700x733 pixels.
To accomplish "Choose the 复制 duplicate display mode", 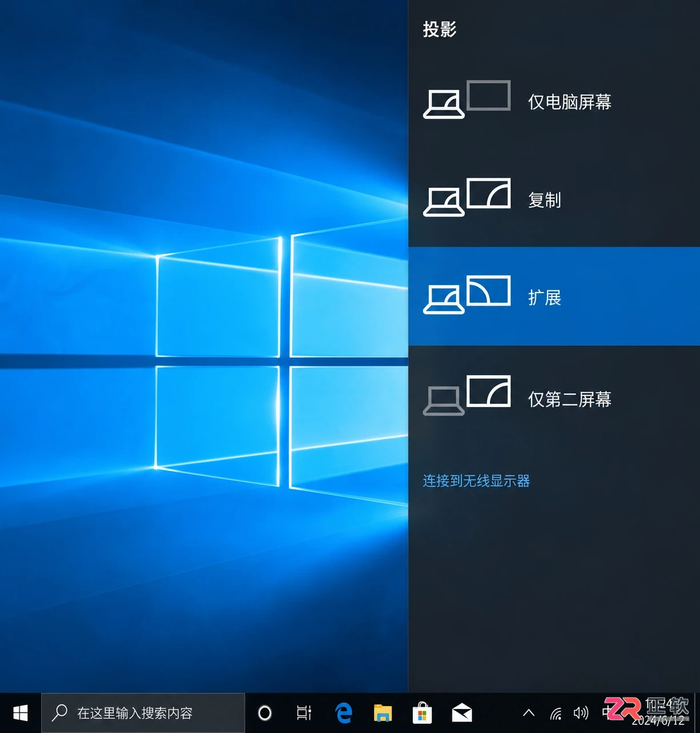I will [554, 199].
